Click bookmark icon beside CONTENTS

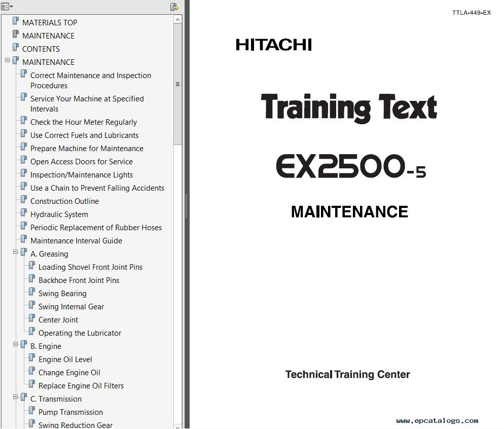[x=15, y=48]
